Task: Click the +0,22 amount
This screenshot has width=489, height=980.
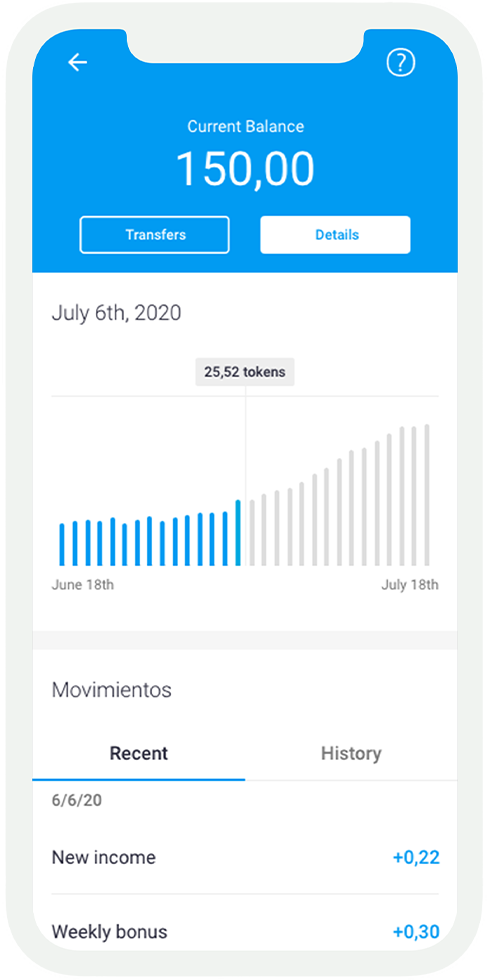Action: [416, 858]
